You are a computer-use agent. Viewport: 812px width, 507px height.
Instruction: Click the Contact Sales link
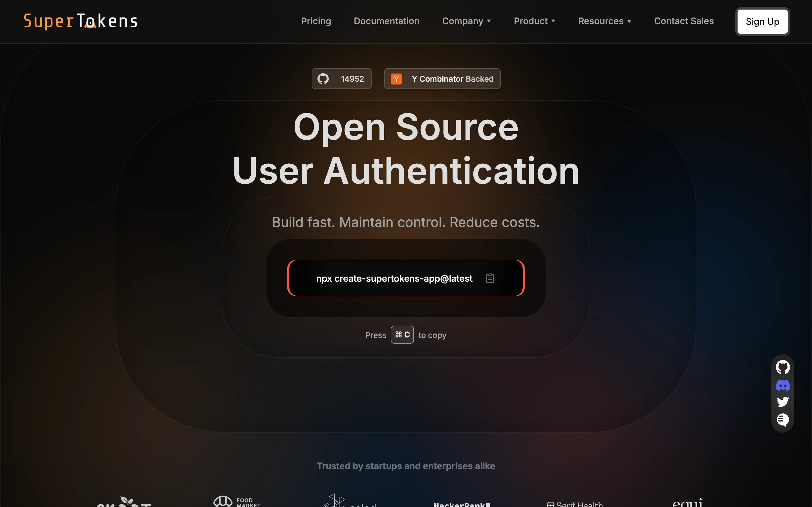click(x=683, y=21)
